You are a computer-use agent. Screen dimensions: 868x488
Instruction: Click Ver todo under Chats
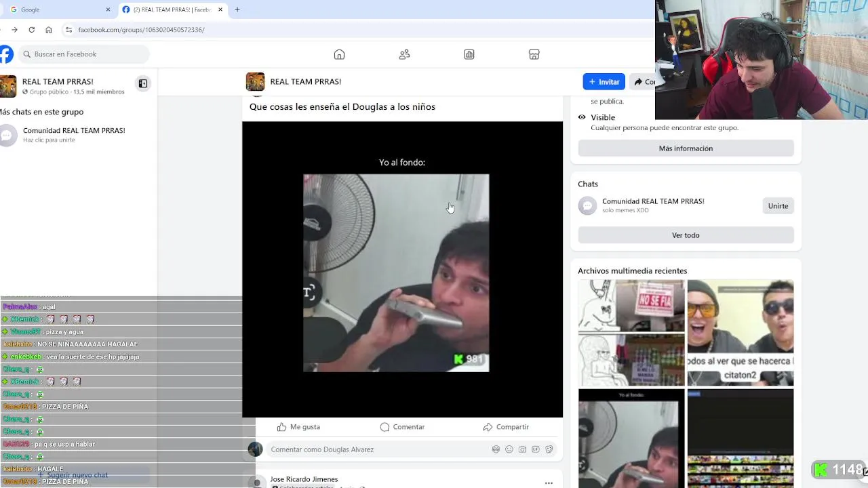pos(686,235)
